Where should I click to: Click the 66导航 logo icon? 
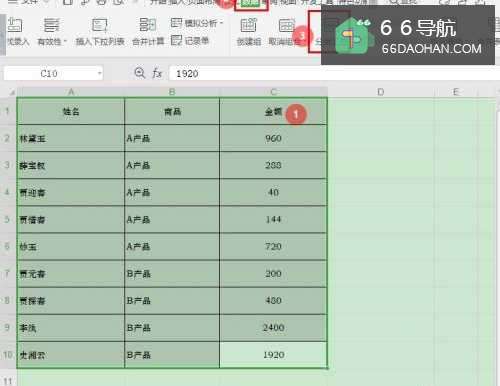pos(353,36)
